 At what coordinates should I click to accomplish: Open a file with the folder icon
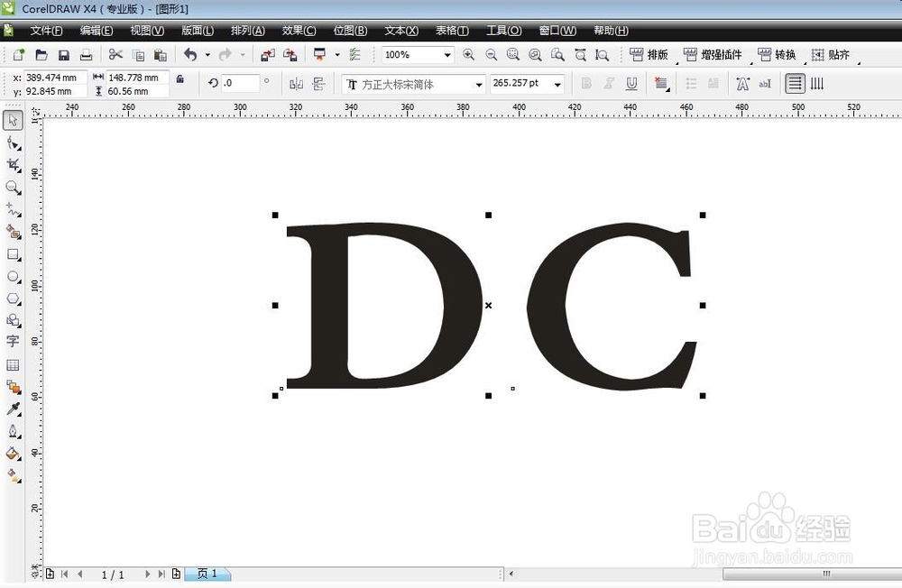click(41, 55)
